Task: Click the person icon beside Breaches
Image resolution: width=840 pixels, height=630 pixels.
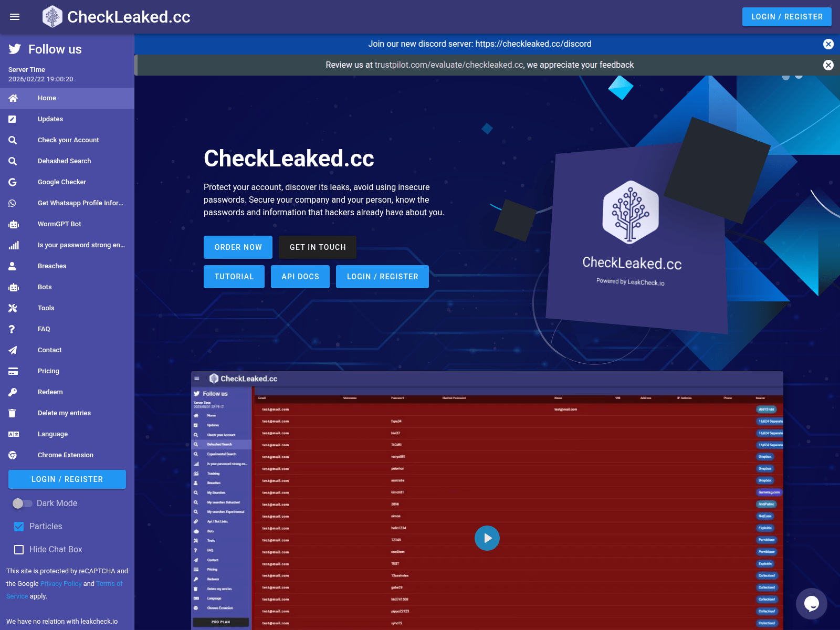Action: click(x=13, y=266)
